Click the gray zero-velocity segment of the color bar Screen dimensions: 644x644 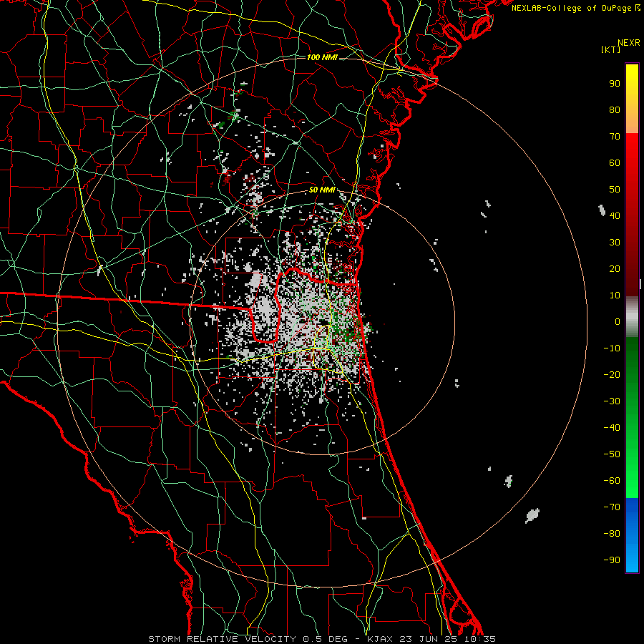pos(632,317)
